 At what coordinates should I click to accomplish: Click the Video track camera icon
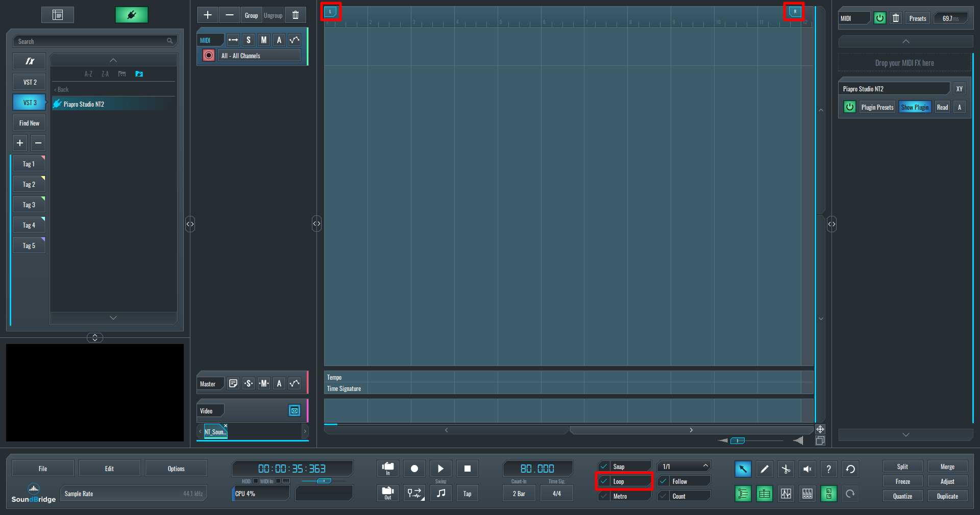tap(295, 411)
